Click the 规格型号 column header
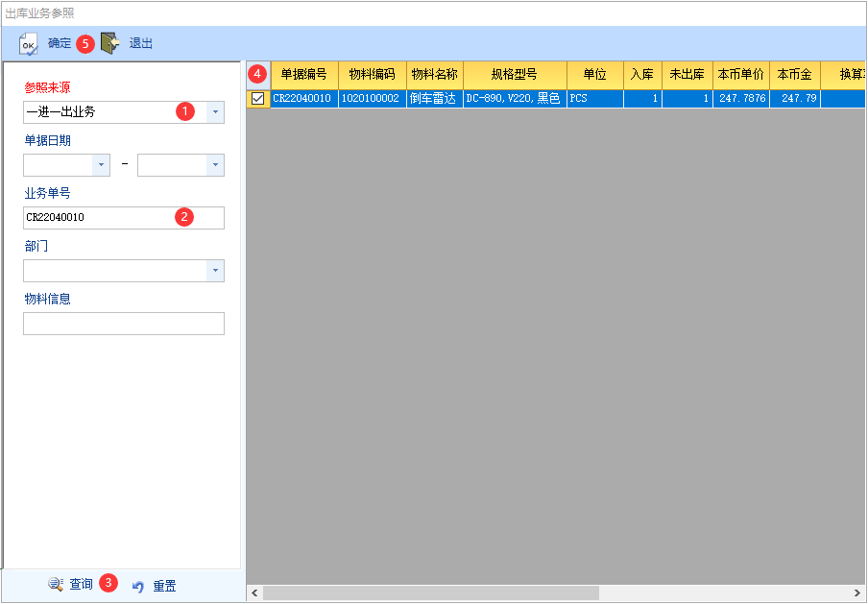 [514, 74]
